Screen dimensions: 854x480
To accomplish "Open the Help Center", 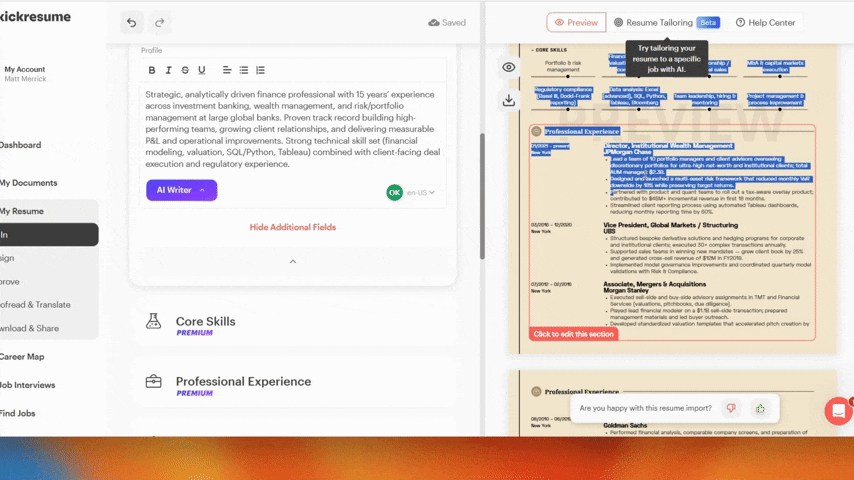I will pos(765,22).
